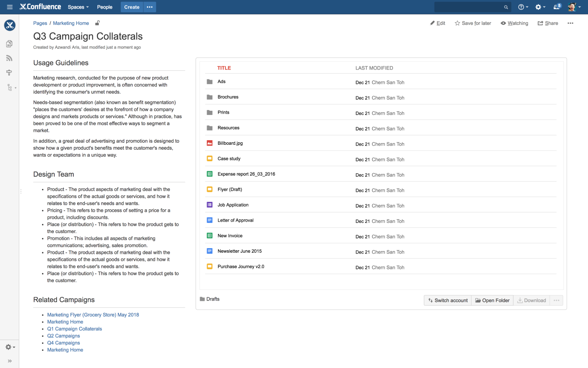This screenshot has height=368, width=588.
Task: Open the hamburger menu in top bar
Action: [10, 7]
